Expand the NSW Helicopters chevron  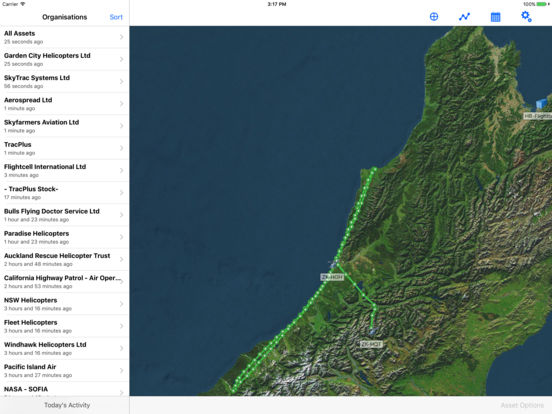(121, 303)
